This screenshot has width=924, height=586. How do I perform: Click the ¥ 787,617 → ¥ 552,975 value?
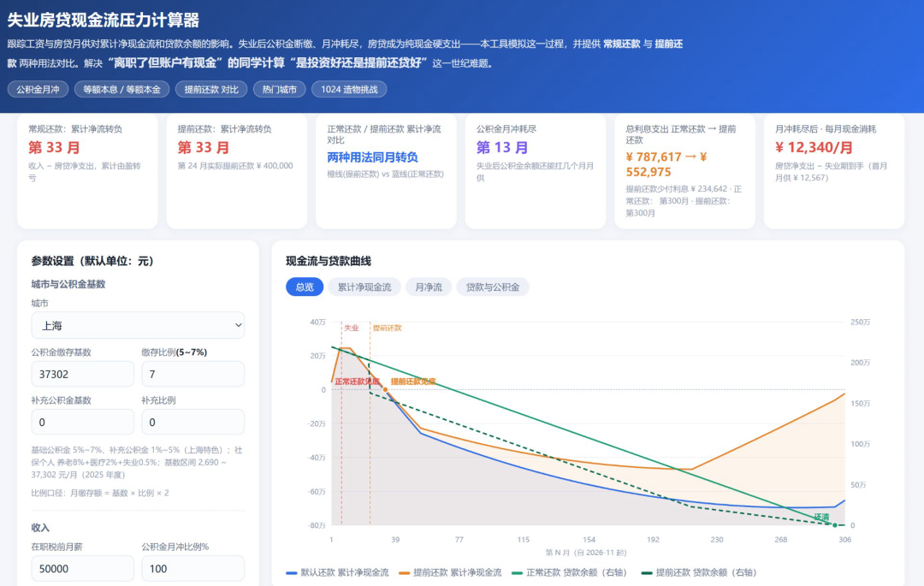tap(666, 164)
